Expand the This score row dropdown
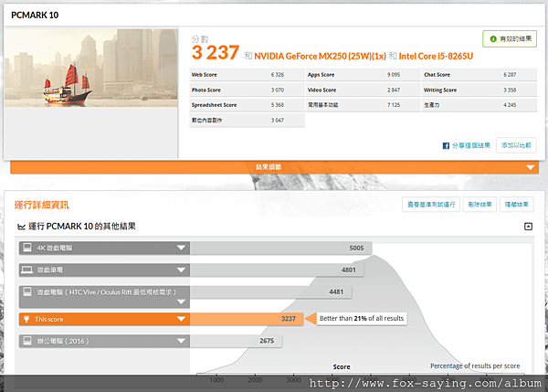Screen dimensions: 548x392 (181, 319)
